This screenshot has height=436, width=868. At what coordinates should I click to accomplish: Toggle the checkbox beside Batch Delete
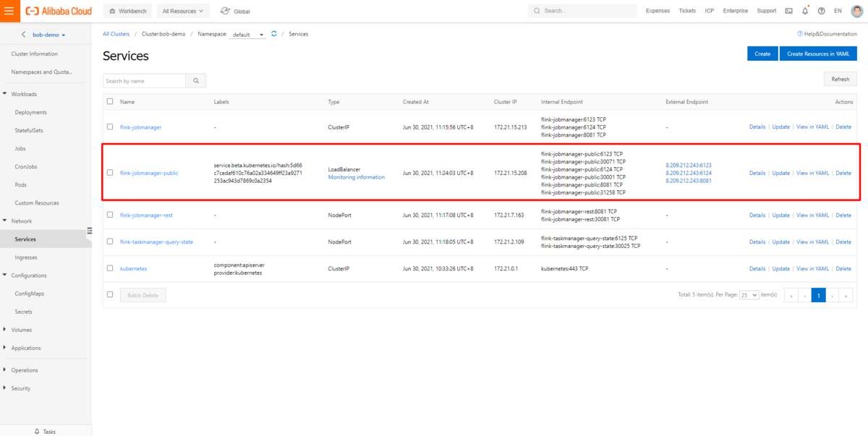110,294
